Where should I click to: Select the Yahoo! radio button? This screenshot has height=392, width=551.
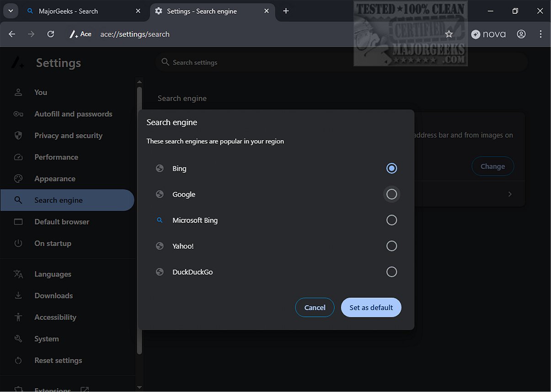tap(391, 246)
